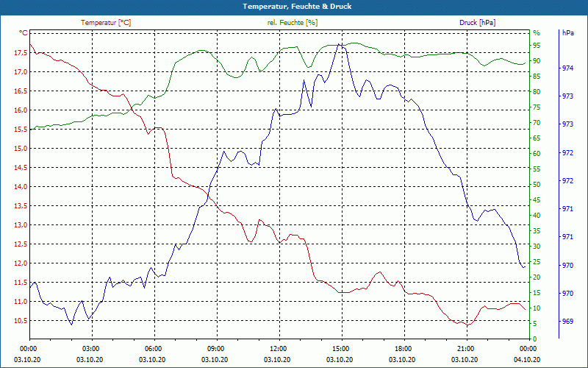Click the green '%' unit label

click(537, 33)
